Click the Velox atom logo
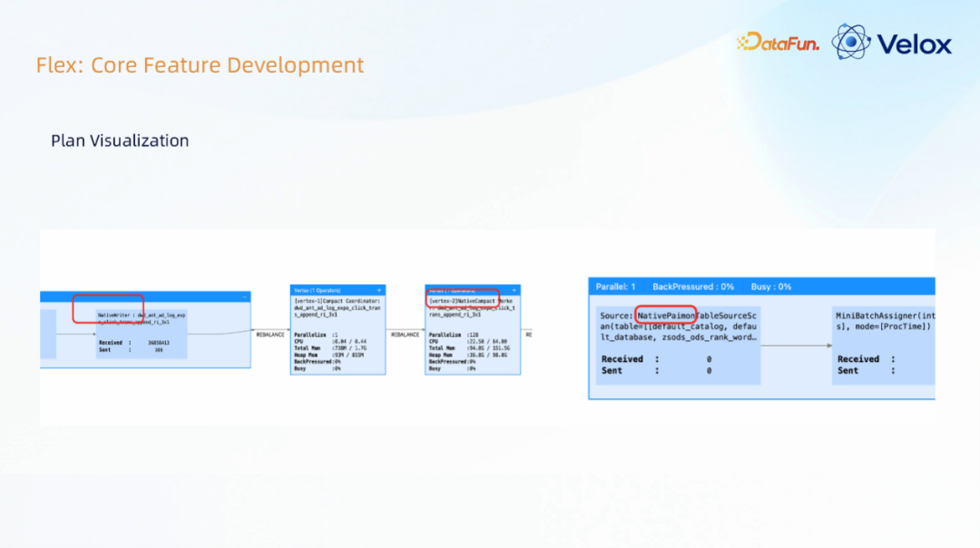This screenshot has width=980, height=548. (x=850, y=42)
